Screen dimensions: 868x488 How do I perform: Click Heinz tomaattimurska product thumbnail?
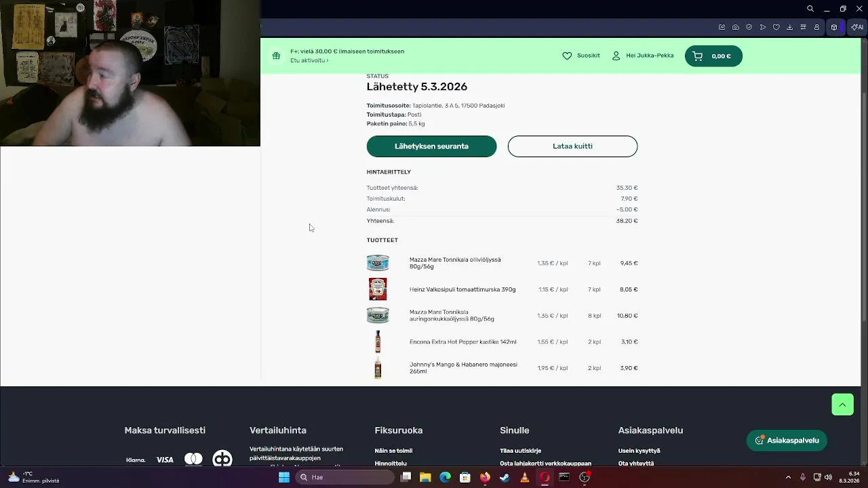click(378, 289)
